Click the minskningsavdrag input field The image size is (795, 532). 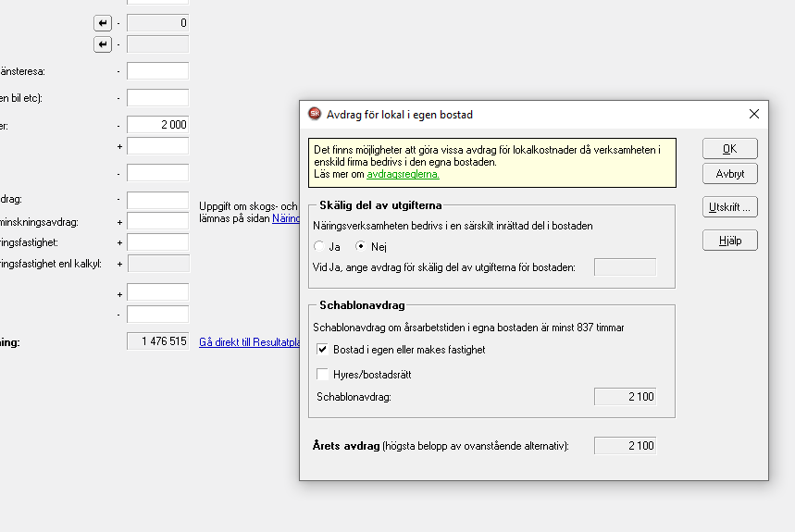157,221
